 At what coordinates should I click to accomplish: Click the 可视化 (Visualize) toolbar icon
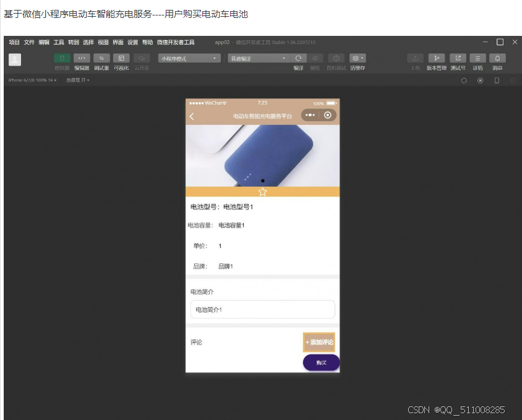point(121,57)
